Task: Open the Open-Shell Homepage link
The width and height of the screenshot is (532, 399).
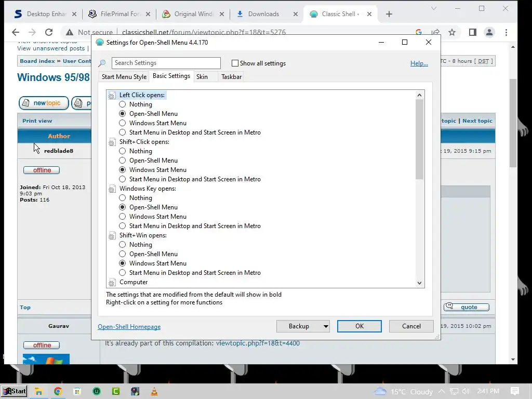Action: coord(129,327)
